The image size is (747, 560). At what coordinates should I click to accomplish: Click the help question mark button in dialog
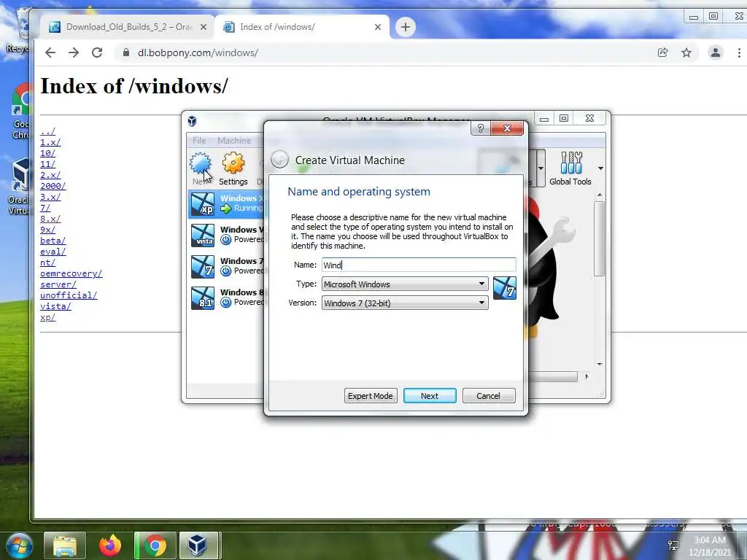pos(480,128)
